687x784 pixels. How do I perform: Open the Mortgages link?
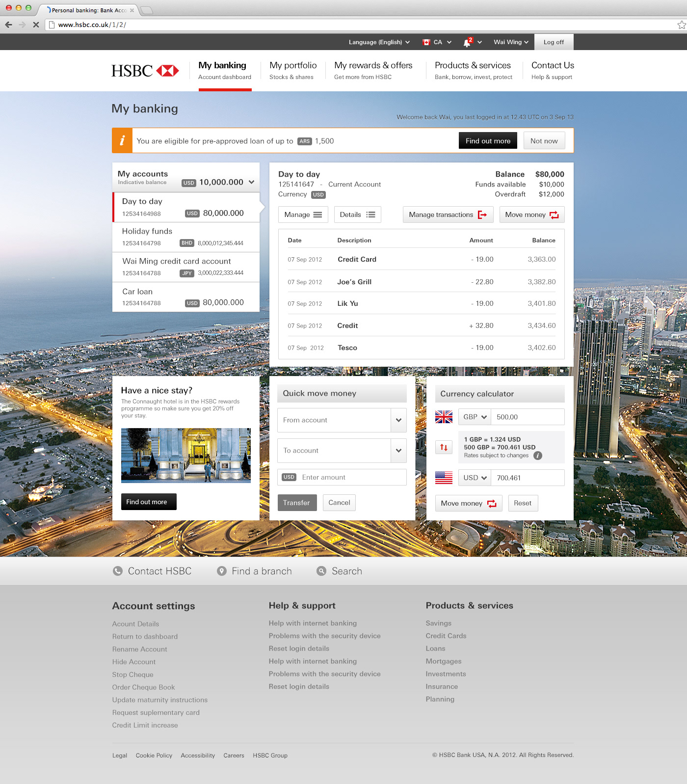(444, 661)
